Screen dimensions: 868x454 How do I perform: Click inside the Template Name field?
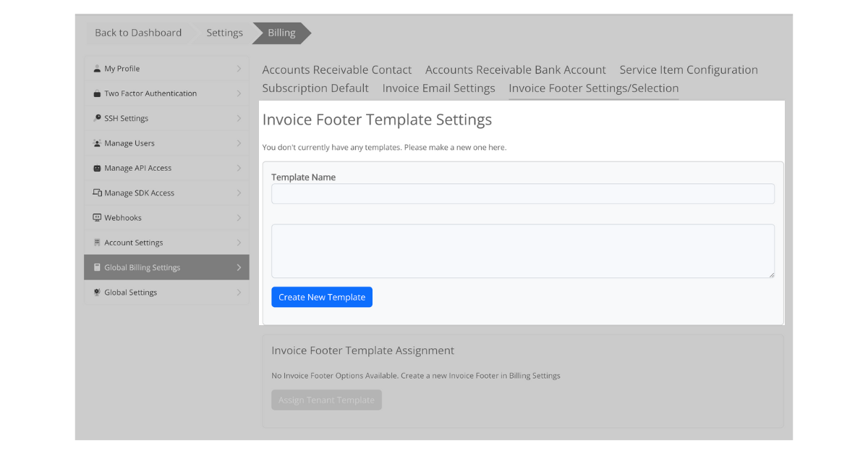click(522, 193)
